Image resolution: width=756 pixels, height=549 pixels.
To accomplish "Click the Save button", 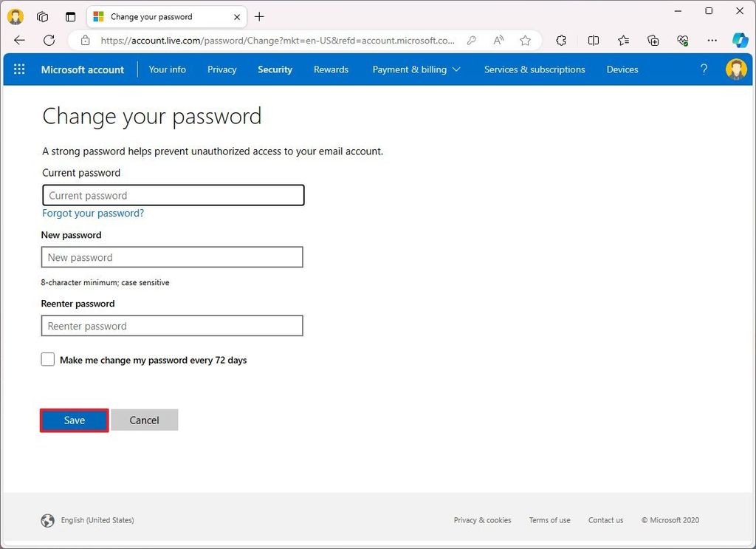I will click(x=74, y=420).
